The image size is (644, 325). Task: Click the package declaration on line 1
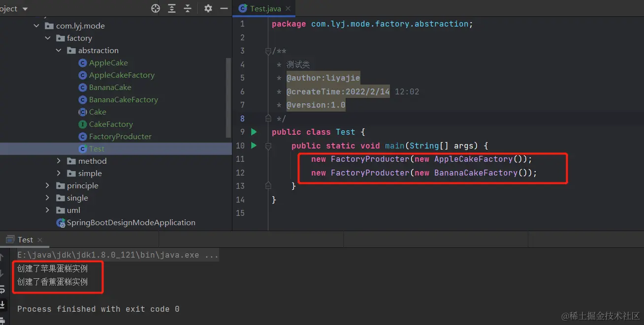[x=372, y=24]
